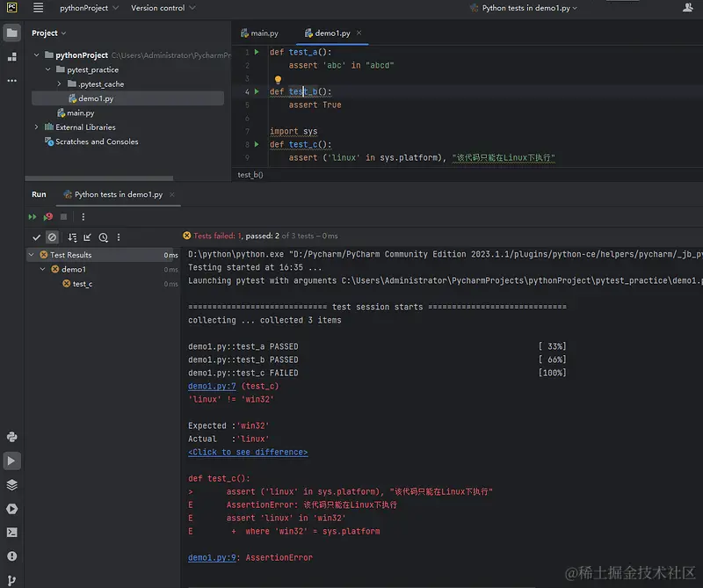Collapse all test results

coord(87,237)
